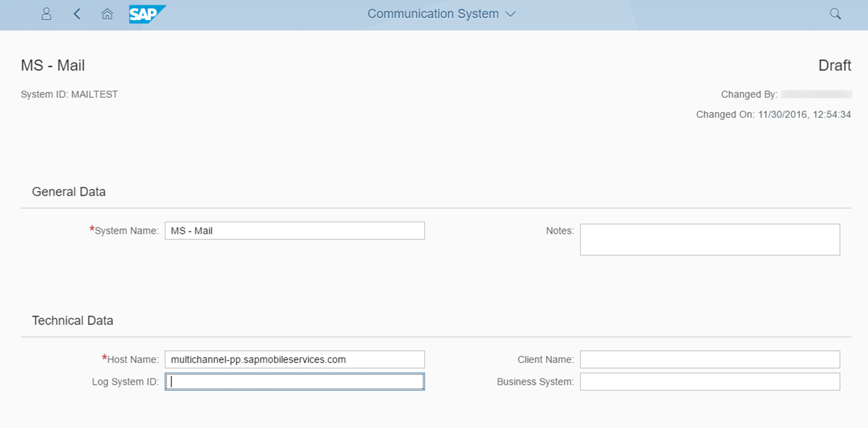Click the Draft status label
Image resolution: width=868 pixels, height=428 pixels.
pyautogui.click(x=834, y=65)
